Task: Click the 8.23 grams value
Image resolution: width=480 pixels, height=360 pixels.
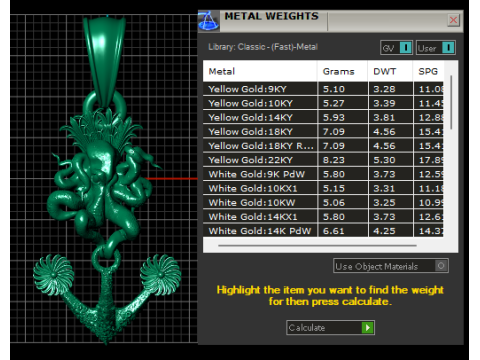Action: 334,160
